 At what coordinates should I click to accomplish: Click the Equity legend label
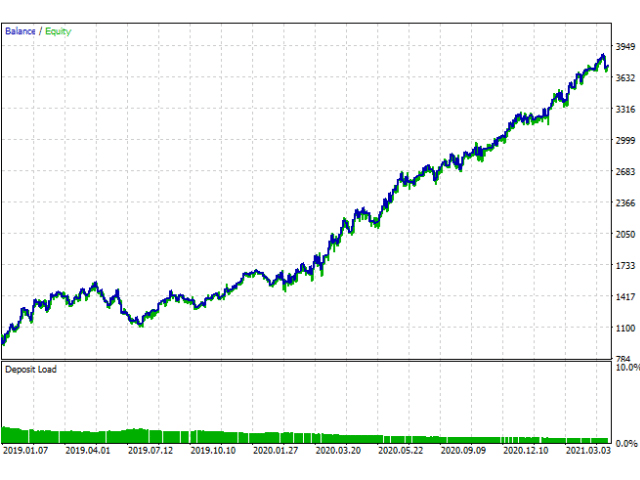coord(57,31)
